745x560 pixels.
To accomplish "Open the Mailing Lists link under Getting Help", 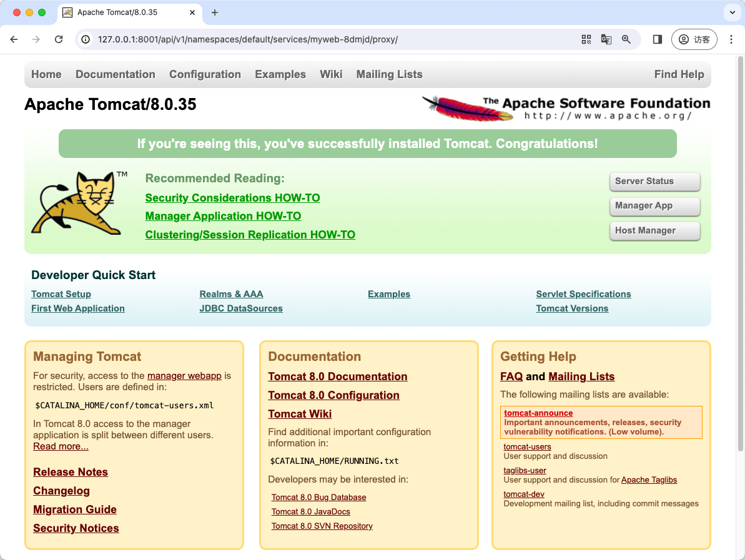I will point(581,376).
